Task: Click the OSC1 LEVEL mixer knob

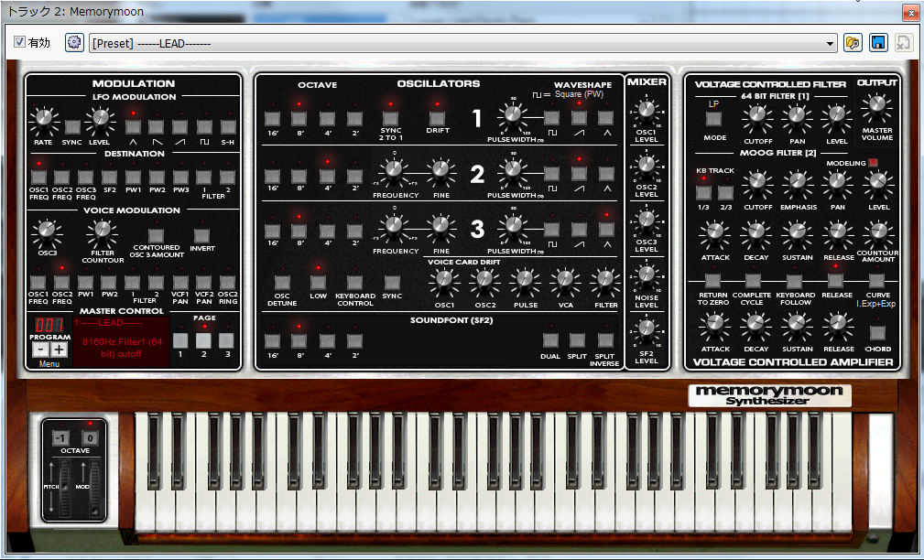Action: pyautogui.click(x=647, y=110)
